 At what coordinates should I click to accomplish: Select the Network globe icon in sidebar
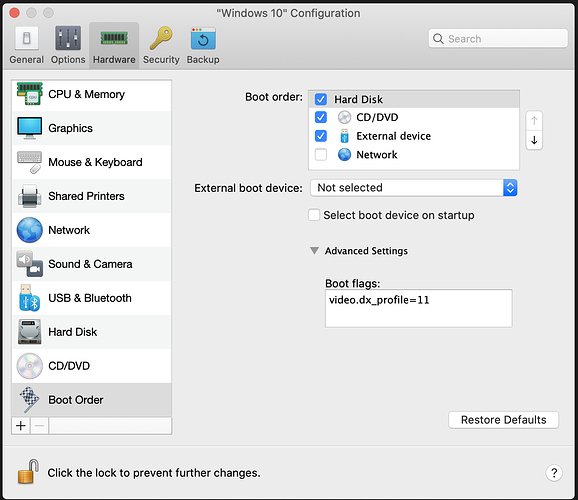pyautogui.click(x=29, y=230)
